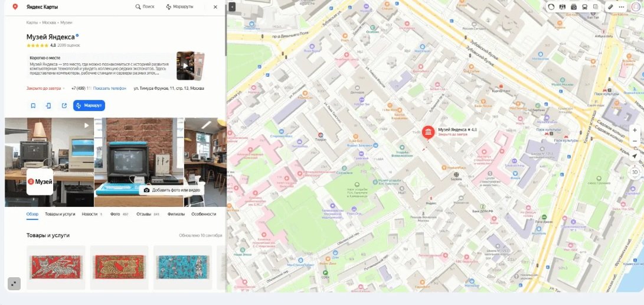Click the 2099 оценок ratings count

pos(68,45)
